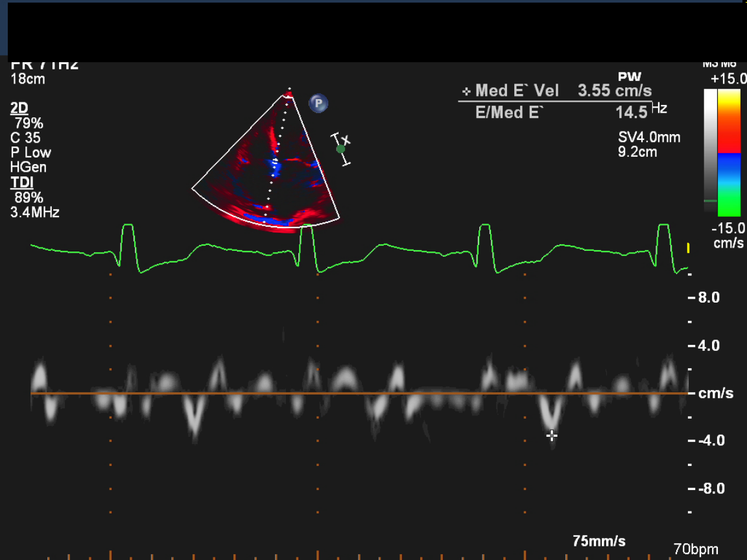Click the TDI color sector image

click(x=271, y=169)
